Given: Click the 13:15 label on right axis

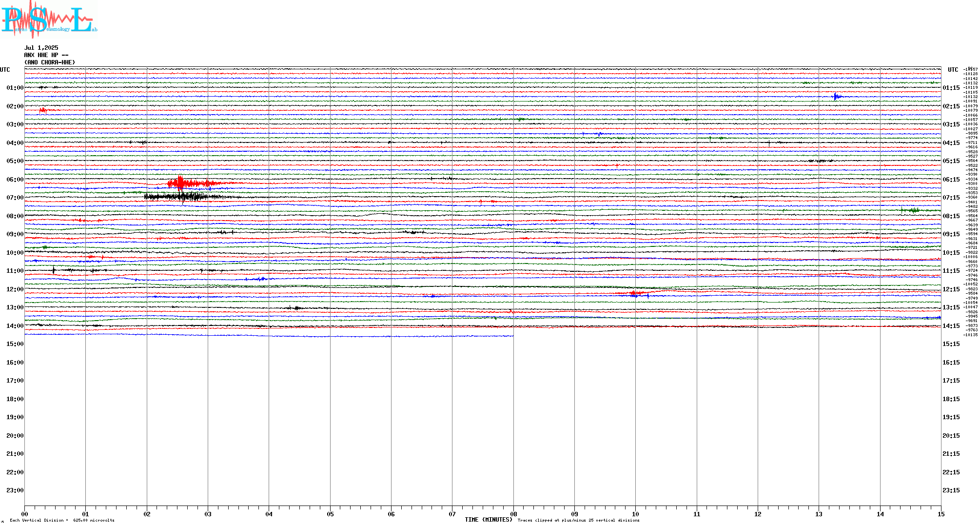Looking at the screenshot, I should tap(951, 307).
